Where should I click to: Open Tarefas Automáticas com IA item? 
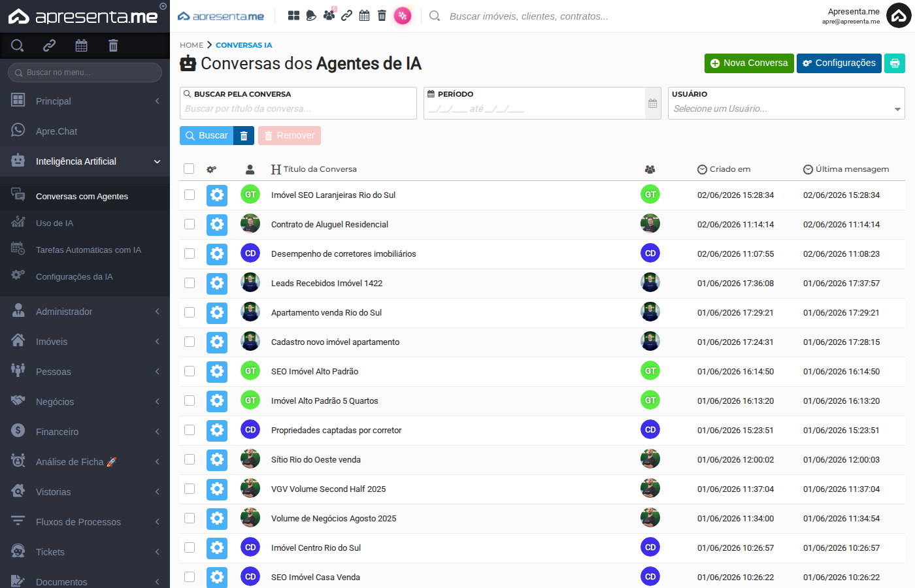85,250
